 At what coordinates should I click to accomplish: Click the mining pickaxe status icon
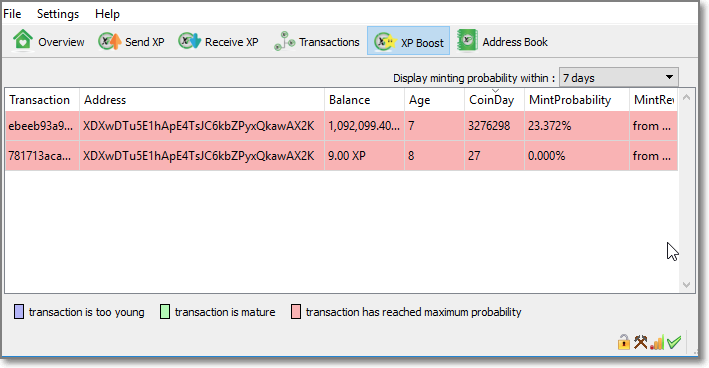click(640, 342)
